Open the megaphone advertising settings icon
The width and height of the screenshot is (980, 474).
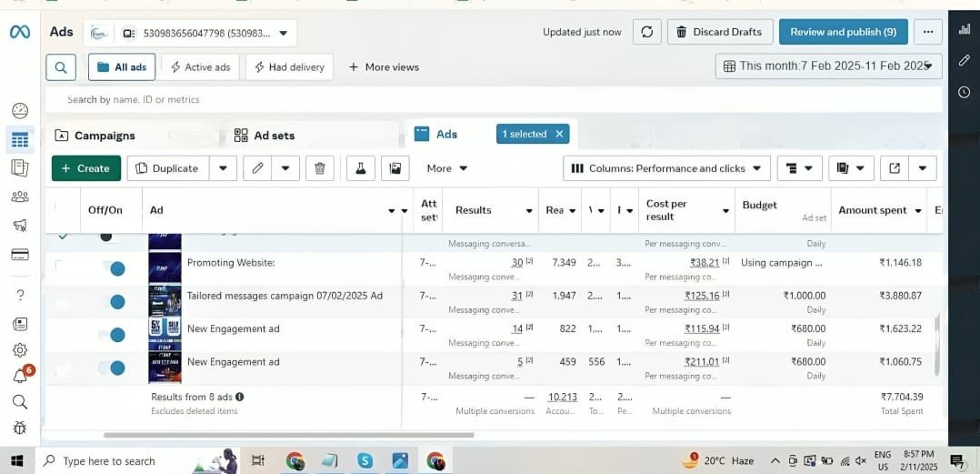(20, 225)
